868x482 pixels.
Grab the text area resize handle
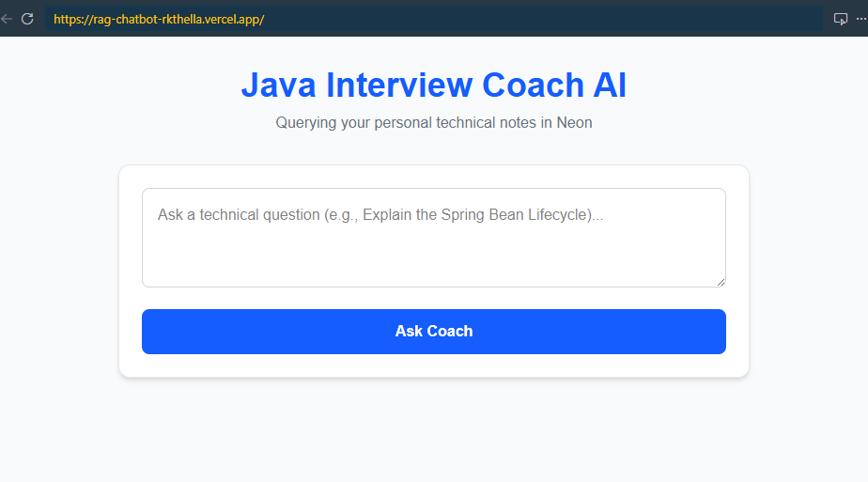tap(721, 282)
